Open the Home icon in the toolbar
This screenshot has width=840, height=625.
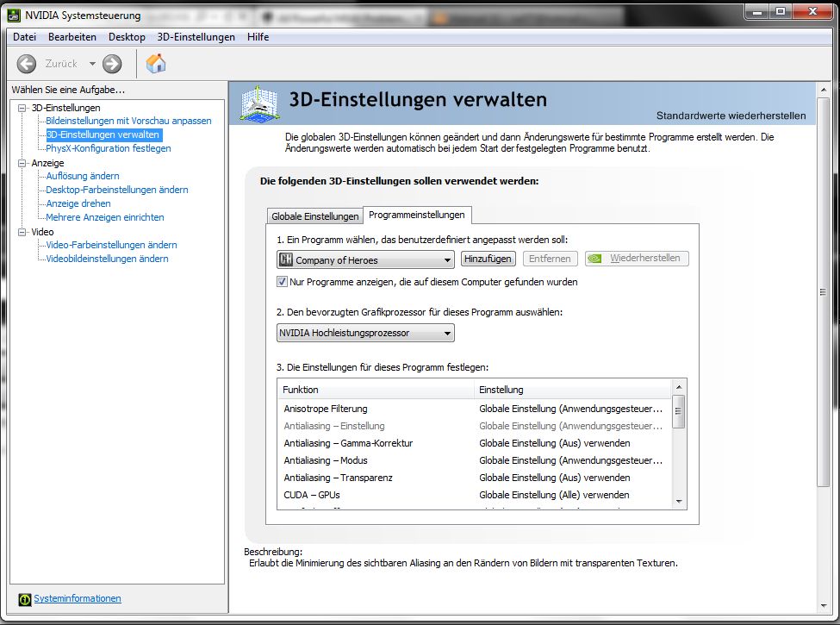(x=156, y=63)
